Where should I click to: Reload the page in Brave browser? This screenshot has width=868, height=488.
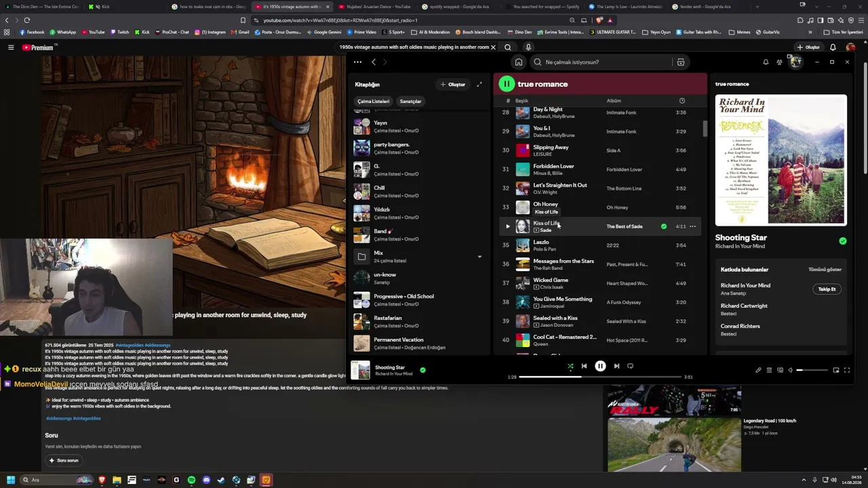click(x=27, y=20)
